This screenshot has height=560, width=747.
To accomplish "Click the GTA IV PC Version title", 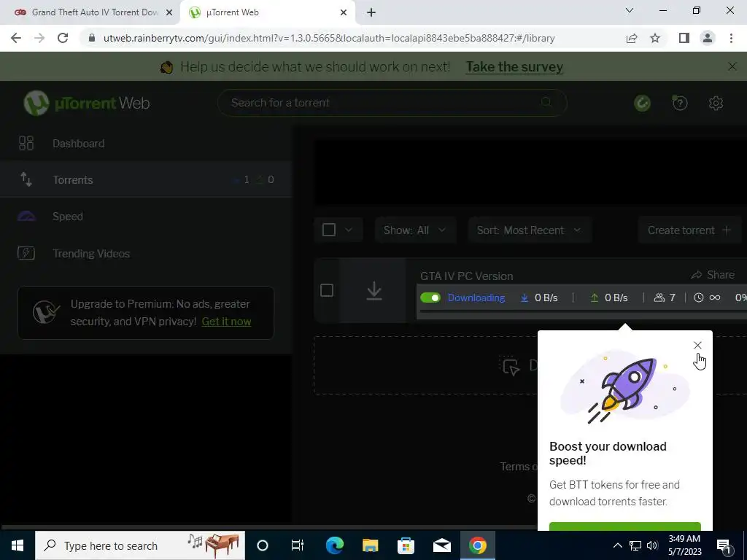I will (x=466, y=276).
